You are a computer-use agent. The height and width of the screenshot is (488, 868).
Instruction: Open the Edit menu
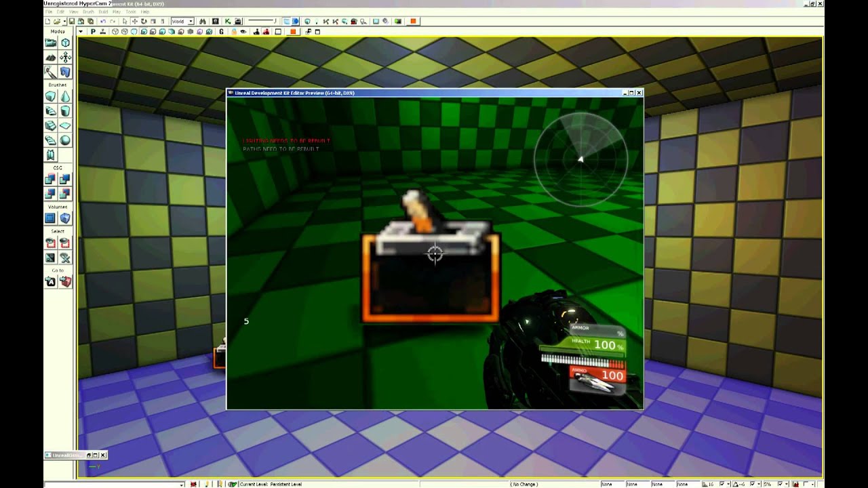click(60, 12)
